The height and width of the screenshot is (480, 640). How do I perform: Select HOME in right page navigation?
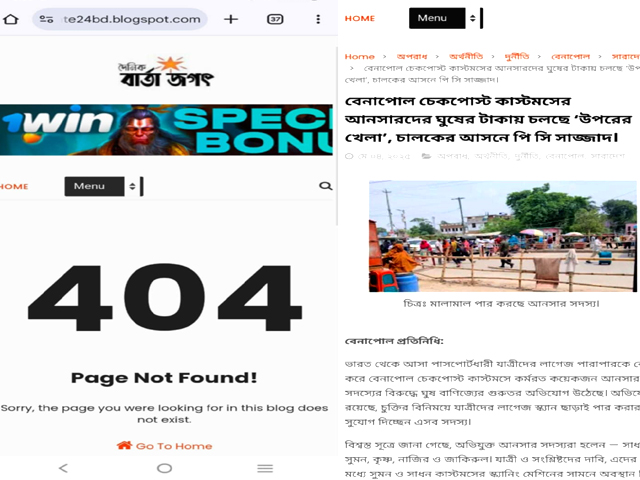tap(360, 18)
